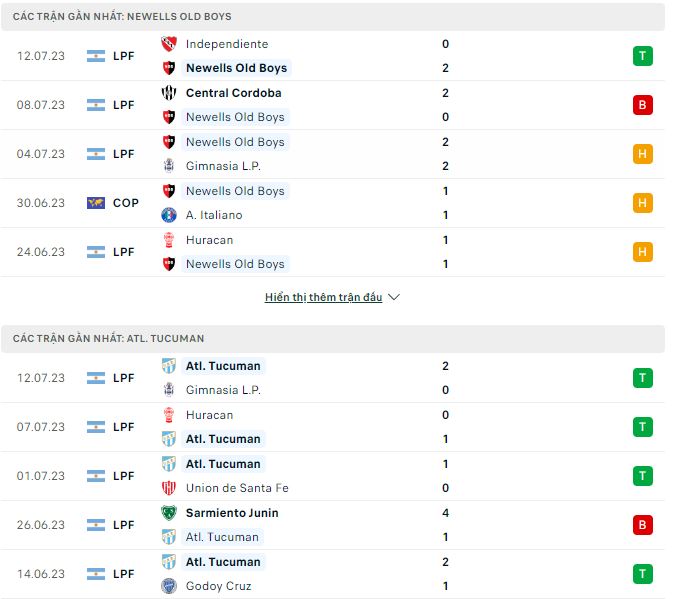Click the Argentina flag beside the 14.06.23 match
The width and height of the screenshot is (673, 599).
96,574
